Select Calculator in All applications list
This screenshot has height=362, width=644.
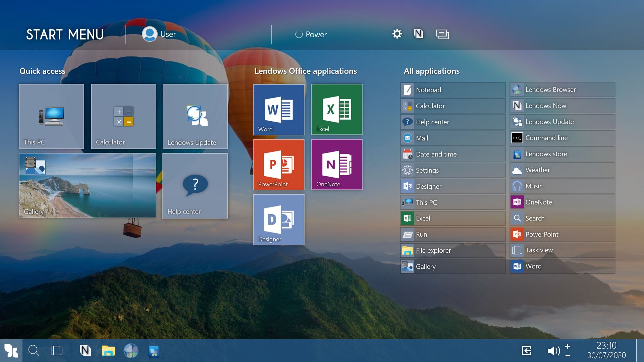453,106
